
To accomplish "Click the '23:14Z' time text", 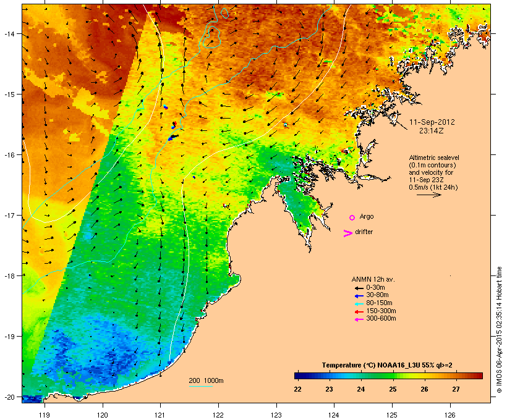I will coord(432,131).
